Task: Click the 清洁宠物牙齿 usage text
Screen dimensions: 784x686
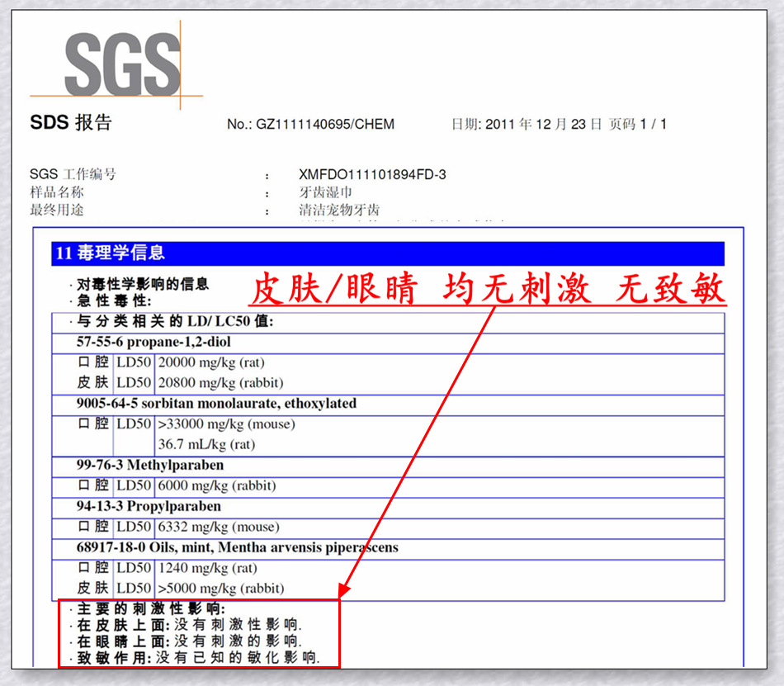Action: click(339, 210)
